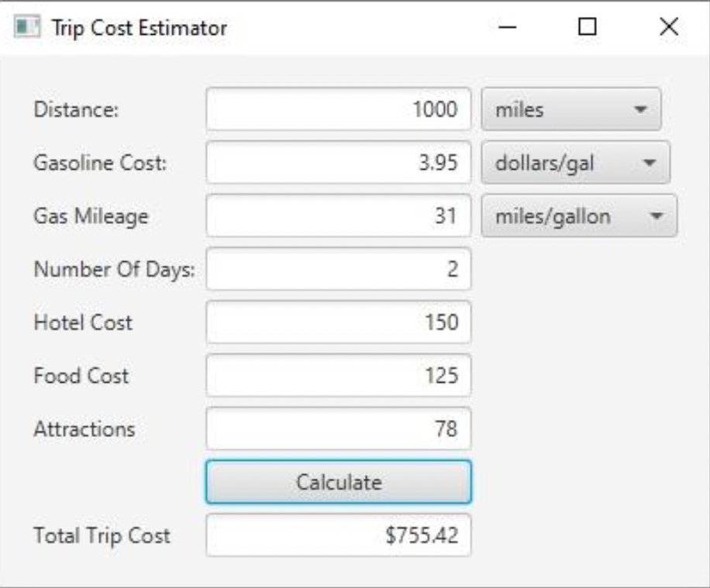The height and width of the screenshot is (588, 710).
Task: Open the miles/gallon mileage unit dropdown
Action: tap(579, 215)
